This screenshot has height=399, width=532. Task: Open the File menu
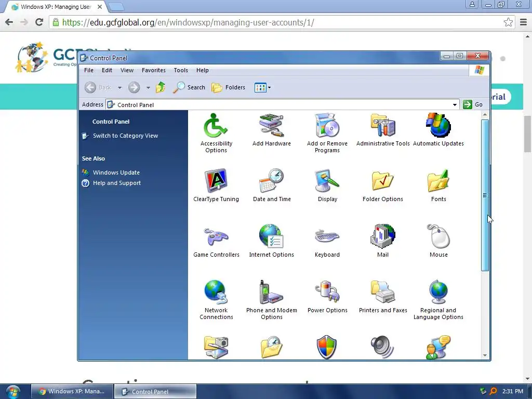click(89, 70)
